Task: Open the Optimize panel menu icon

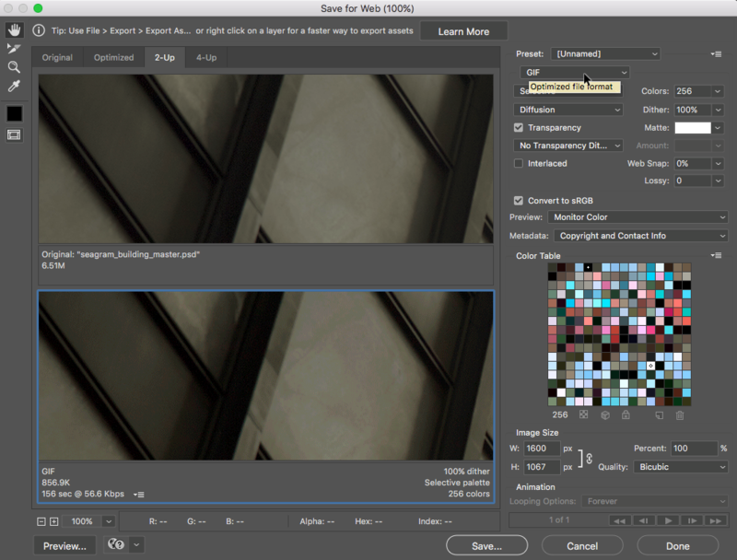Action: tap(716, 54)
